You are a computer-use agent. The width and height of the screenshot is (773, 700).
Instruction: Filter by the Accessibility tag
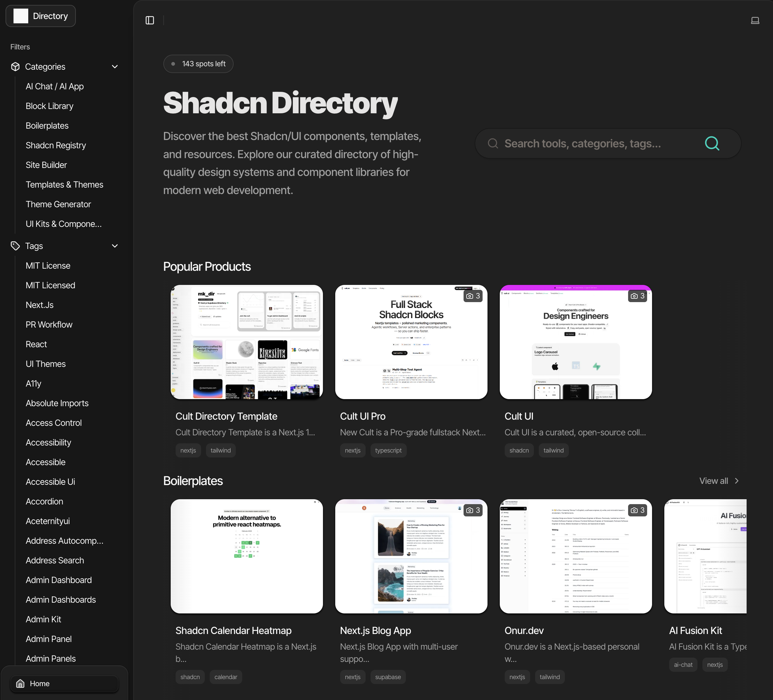48,443
